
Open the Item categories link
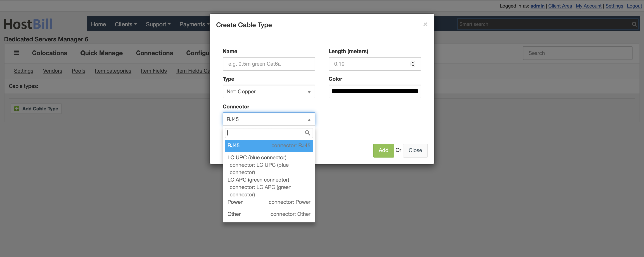(x=113, y=71)
